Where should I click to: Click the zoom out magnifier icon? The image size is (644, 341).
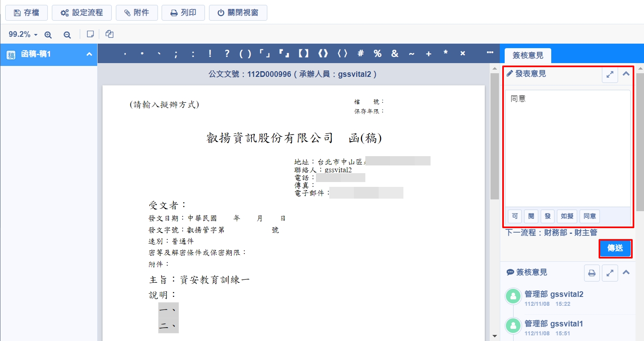(67, 35)
